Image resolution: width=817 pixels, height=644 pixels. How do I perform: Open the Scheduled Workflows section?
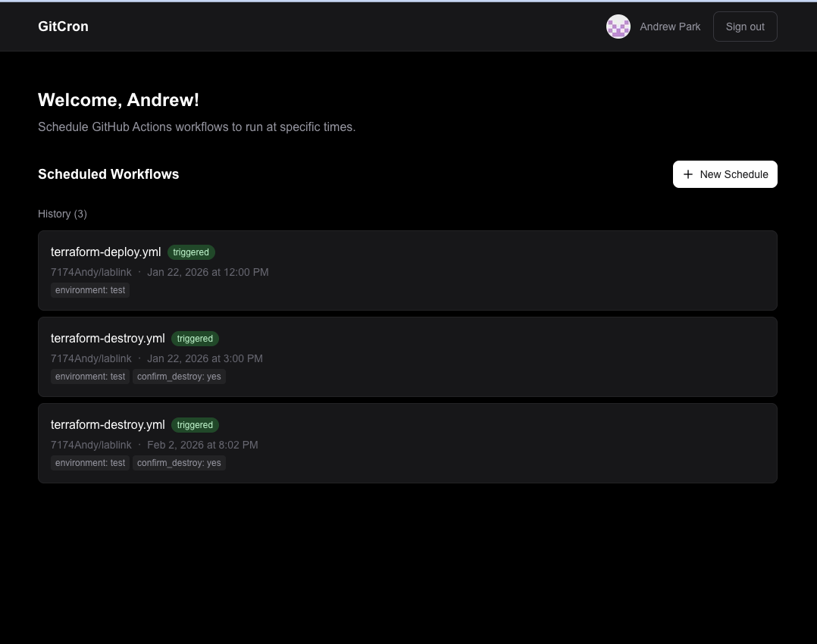click(108, 174)
